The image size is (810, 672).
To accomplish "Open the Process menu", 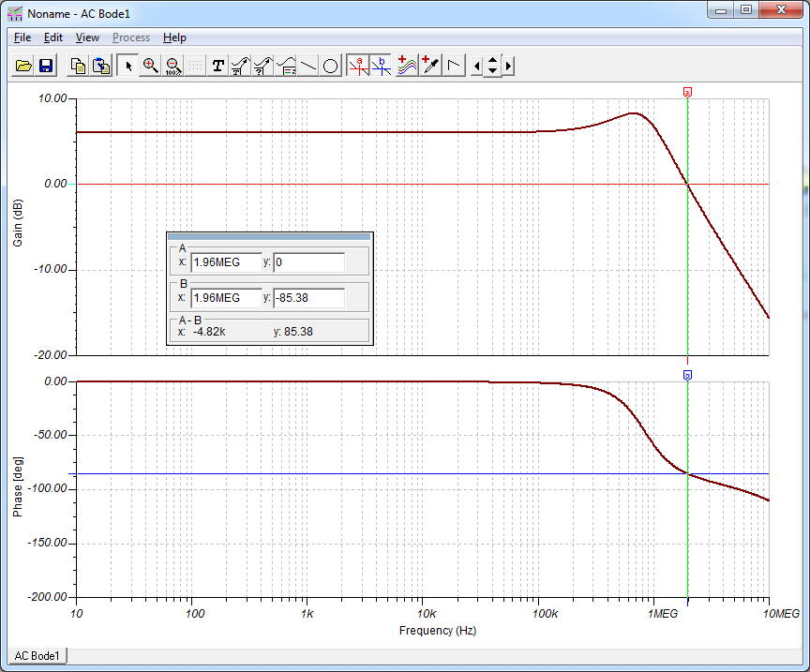I will (131, 37).
